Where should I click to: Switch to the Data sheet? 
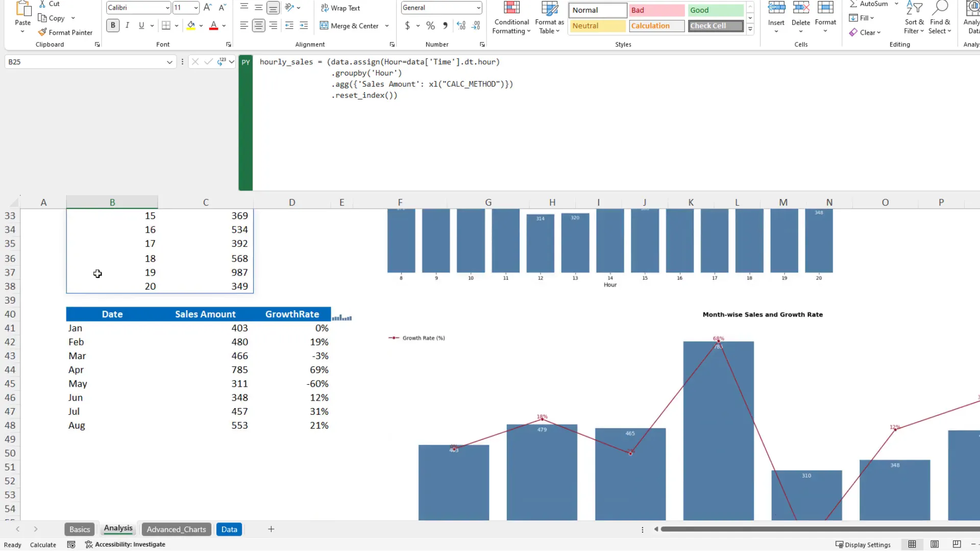coord(229,529)
